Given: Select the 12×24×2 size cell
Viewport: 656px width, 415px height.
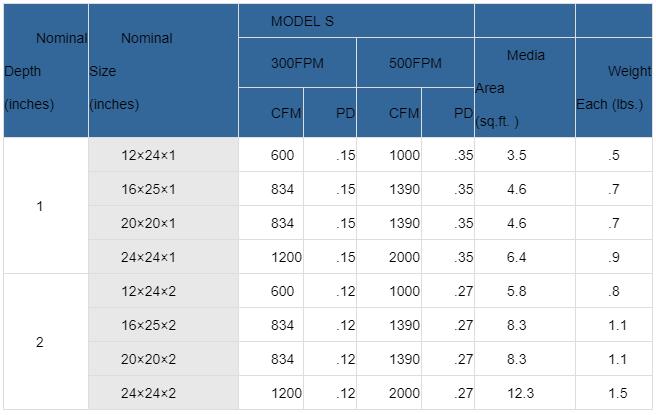Looking at the screenshot, I should 163,291.
